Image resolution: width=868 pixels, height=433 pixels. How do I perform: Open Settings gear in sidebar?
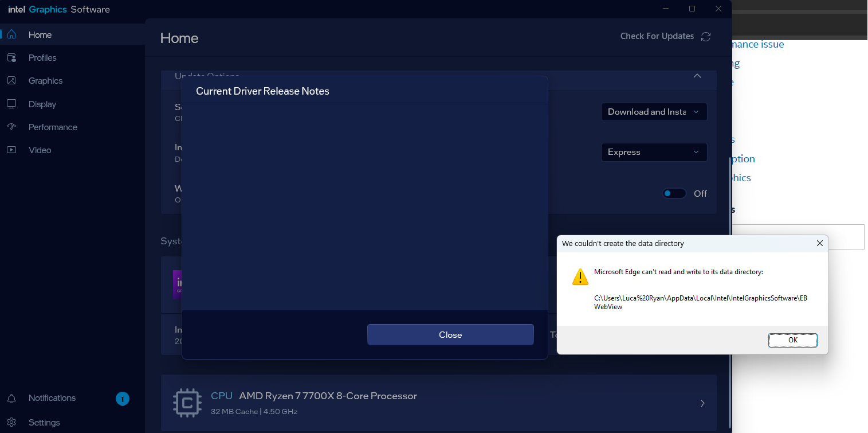11,423
